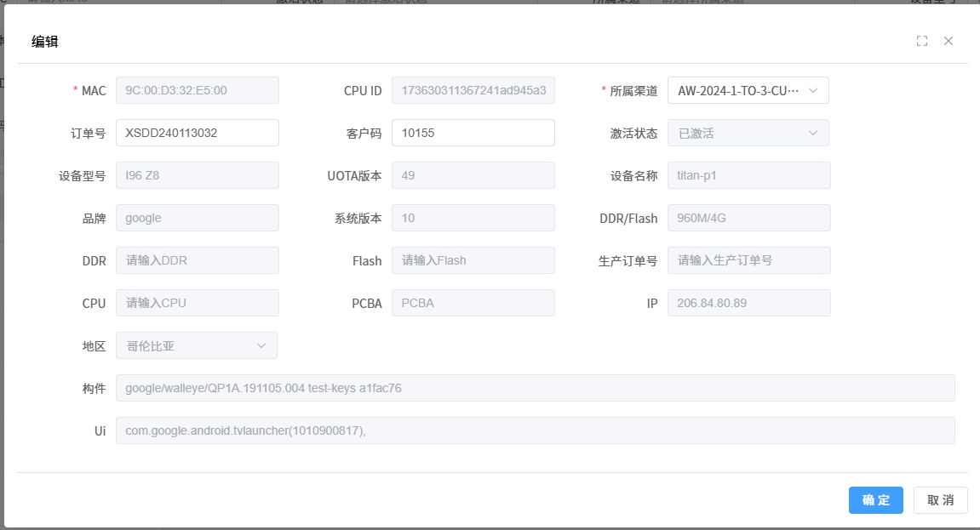Click the 设备型号 field

click(197, 175)
